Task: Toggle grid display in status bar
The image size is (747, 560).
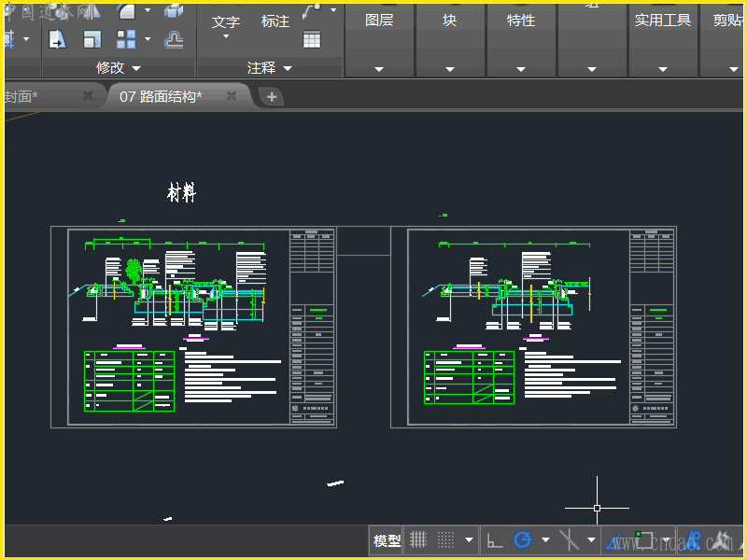Action: pyautogui.click(x=419, y=539)
